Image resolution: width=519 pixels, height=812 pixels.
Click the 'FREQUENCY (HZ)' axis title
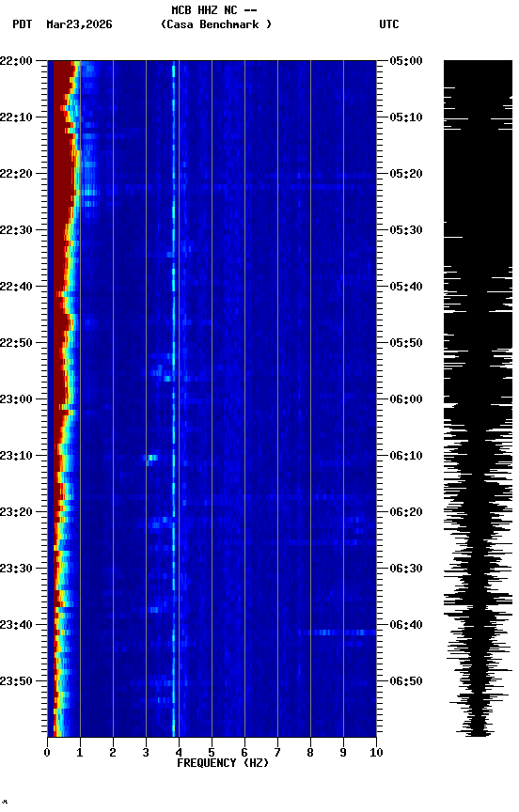click(x=223, y=763)
